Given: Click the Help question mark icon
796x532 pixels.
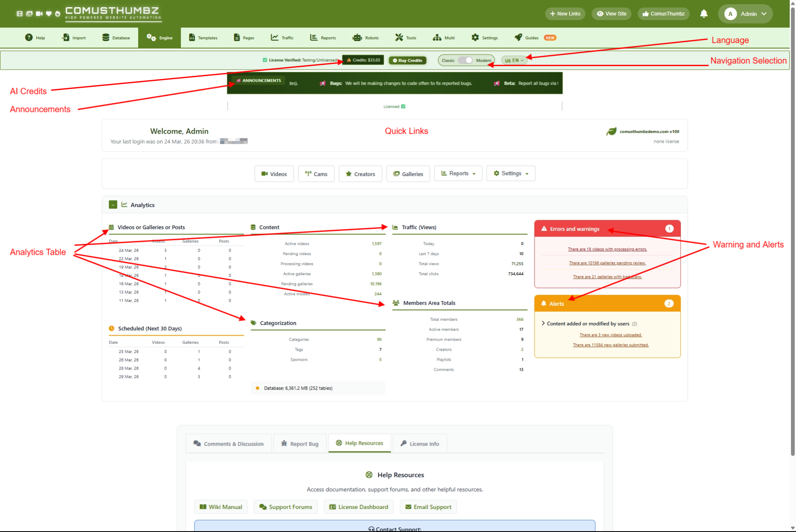Looking at the screenshot, I should [x=29, y=38].
